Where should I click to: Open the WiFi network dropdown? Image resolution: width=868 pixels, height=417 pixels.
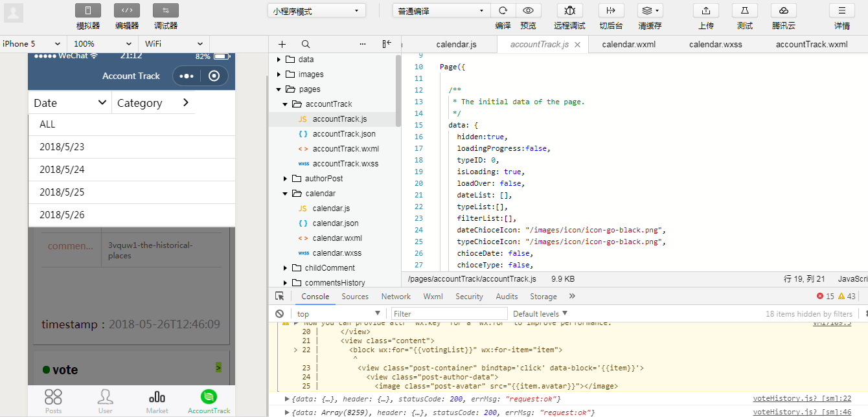(x=174, y=43)
